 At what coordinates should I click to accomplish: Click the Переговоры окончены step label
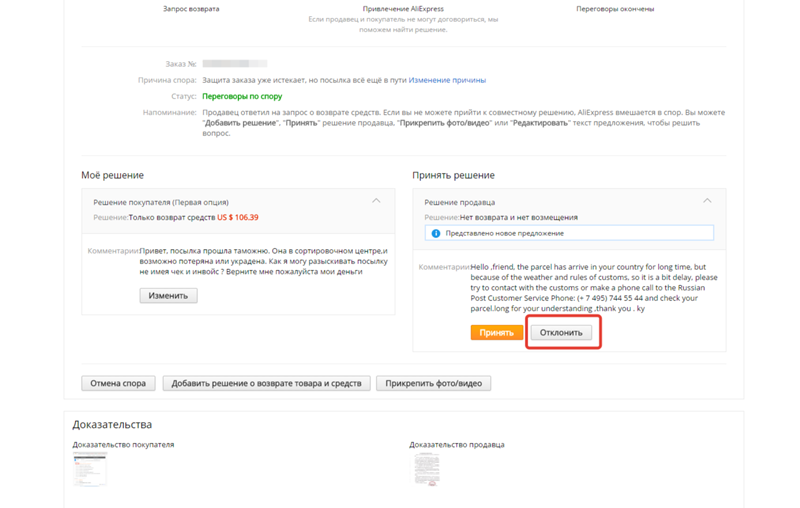[x=615, y=9]
